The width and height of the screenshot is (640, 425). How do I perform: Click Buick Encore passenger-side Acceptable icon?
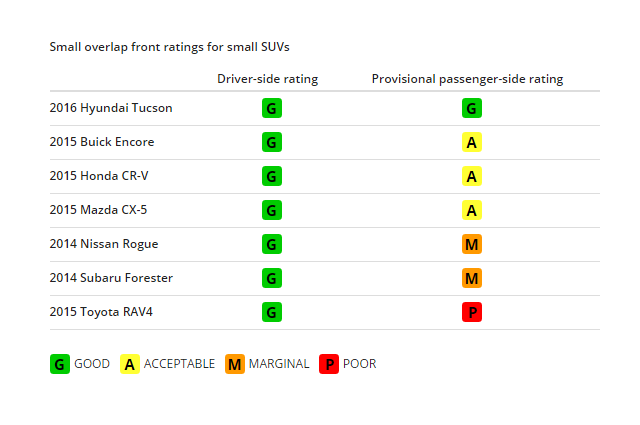(x=472, y=142)
